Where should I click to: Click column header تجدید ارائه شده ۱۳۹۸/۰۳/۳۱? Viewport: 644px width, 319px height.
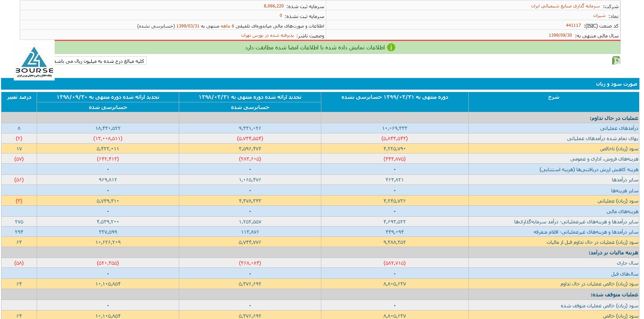tap(250, 97)
